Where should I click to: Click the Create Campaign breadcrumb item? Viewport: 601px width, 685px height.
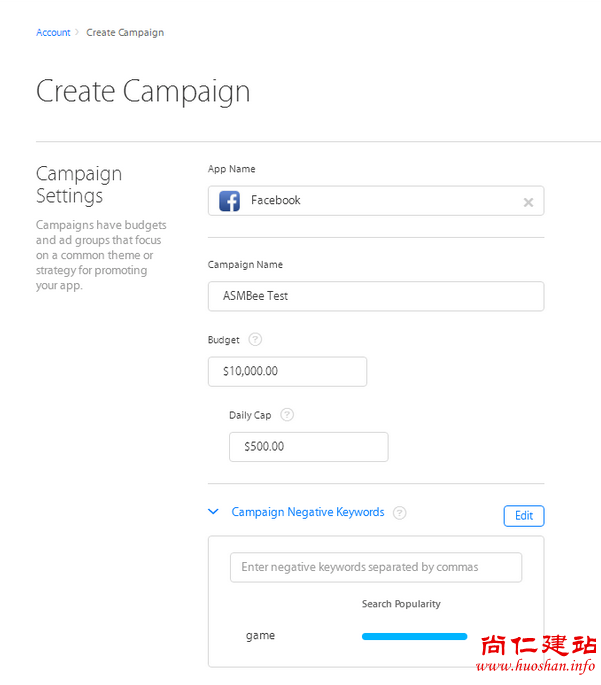point(125,33)
